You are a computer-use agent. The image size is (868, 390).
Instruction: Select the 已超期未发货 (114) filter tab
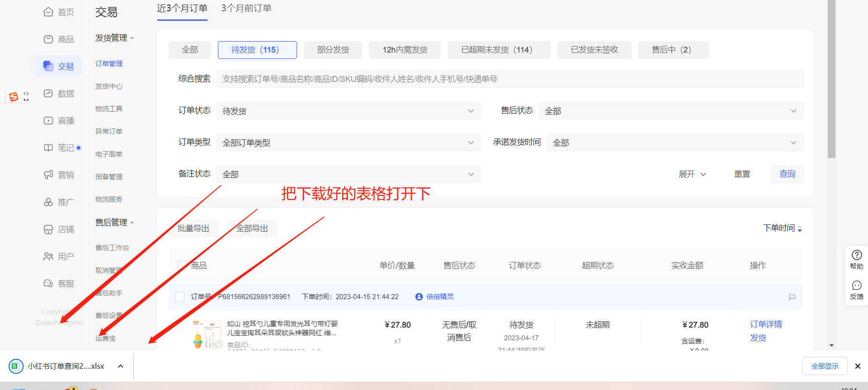(498, 50)
